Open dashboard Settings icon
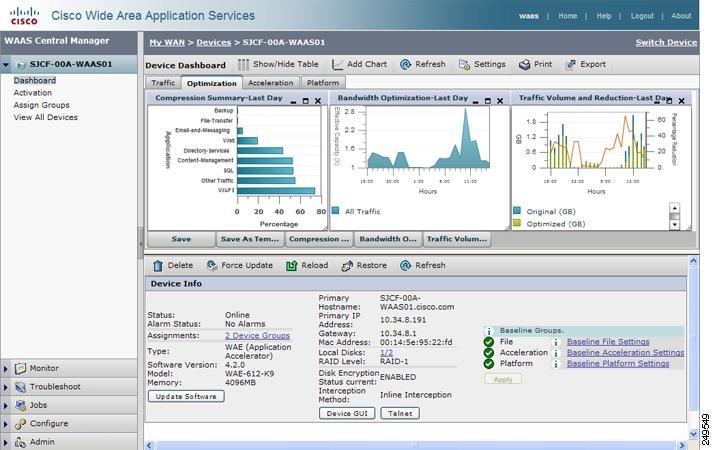 464,65
